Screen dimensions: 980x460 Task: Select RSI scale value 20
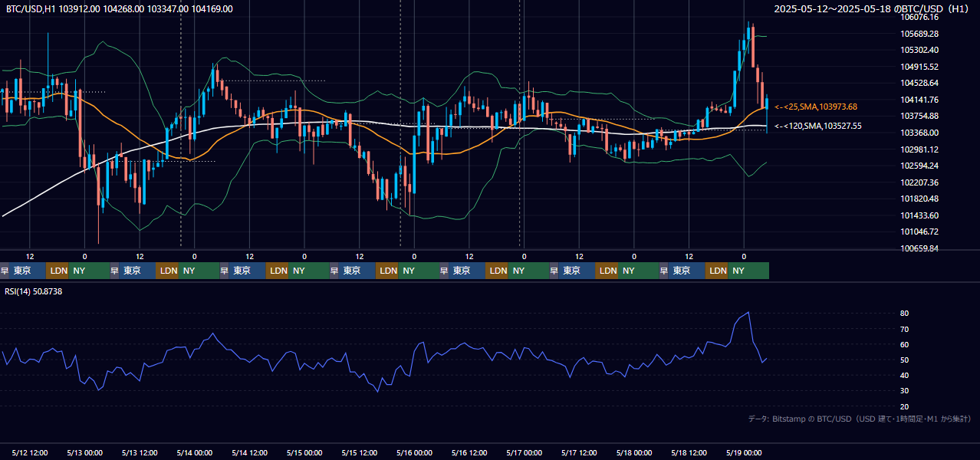(905, 406)
